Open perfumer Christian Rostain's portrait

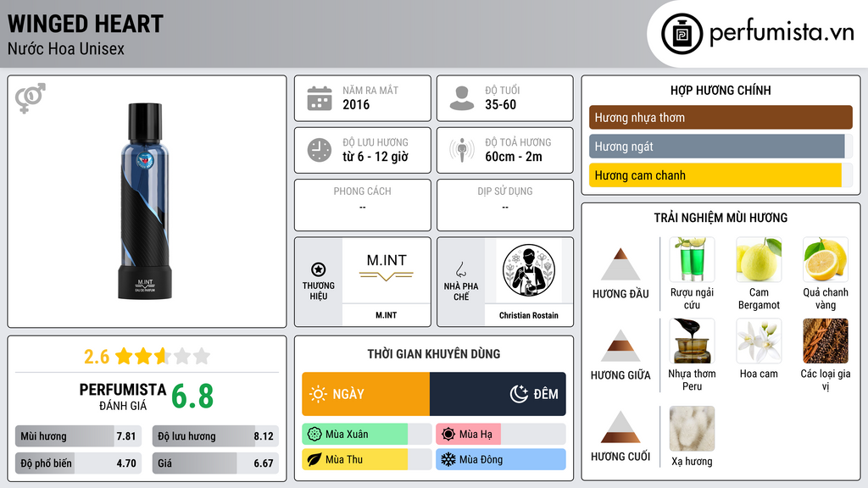[x=529, y=270]
